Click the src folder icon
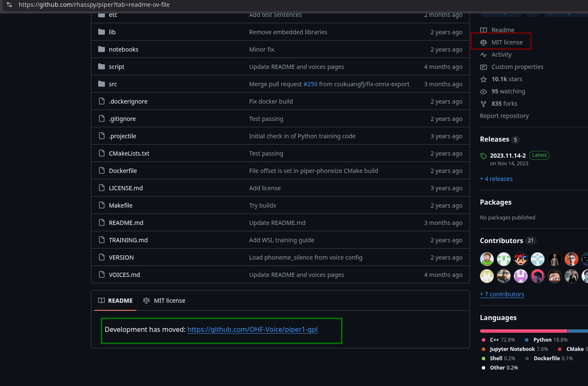Viewport: 588px width, 386px height. [102, 84]
